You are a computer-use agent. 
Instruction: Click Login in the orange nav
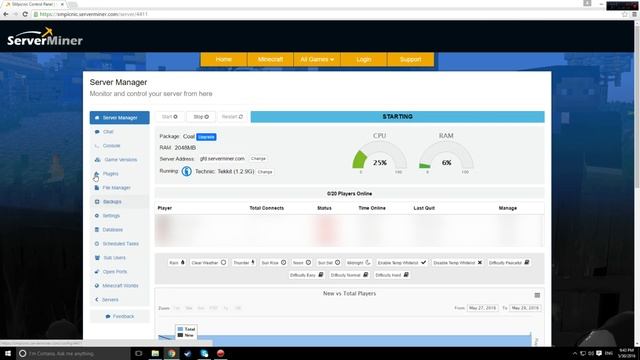click(x=364, y=59)
